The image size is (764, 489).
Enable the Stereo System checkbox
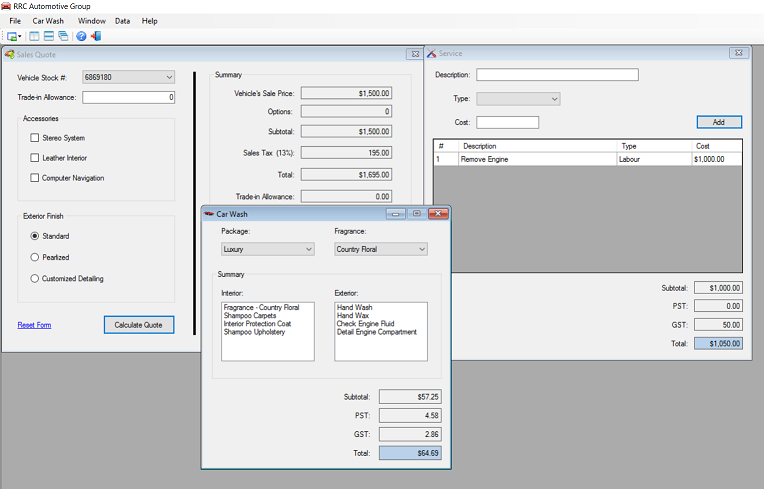tap(36, 138)
